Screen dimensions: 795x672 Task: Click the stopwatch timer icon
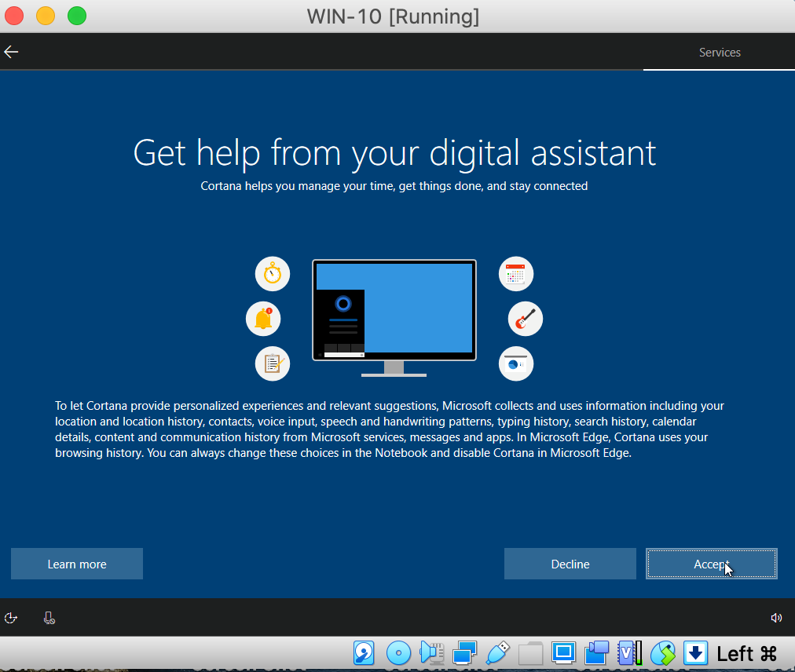point(273,274)
